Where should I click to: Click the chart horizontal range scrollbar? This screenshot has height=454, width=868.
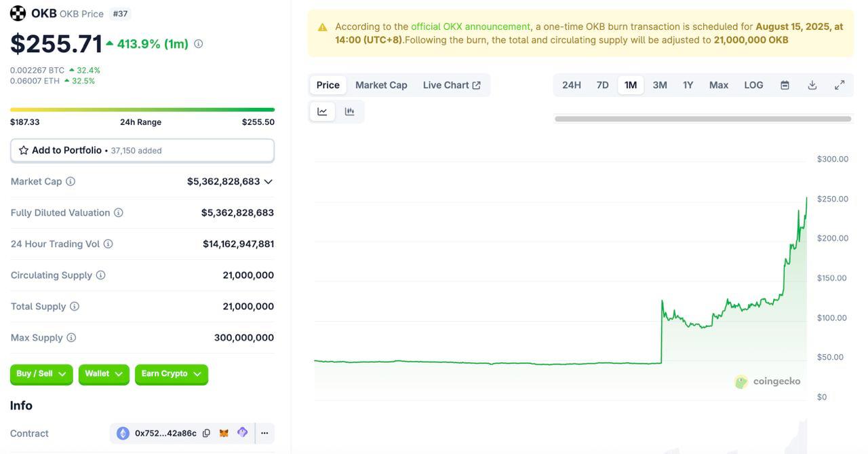point(703,119)
